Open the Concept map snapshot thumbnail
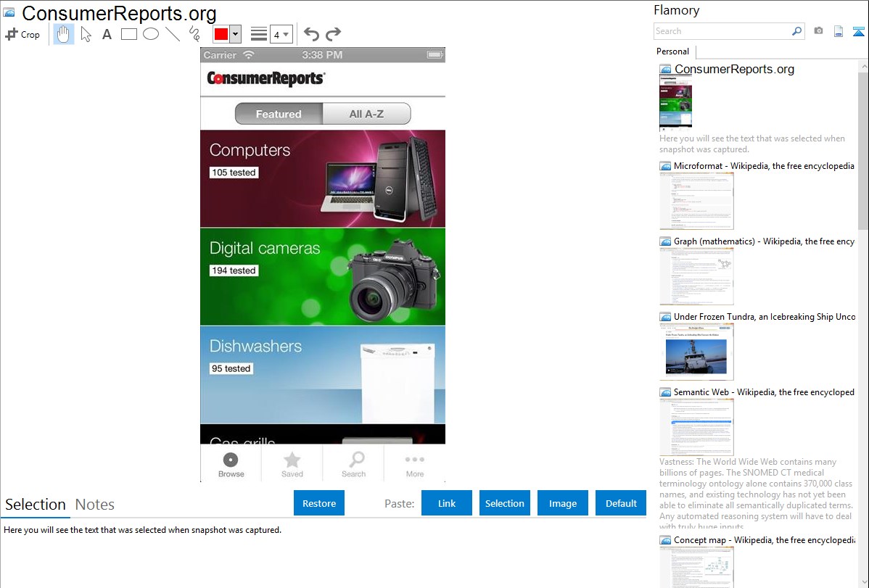Viewport: 869px width, 588px height. (x=696, y=567)
